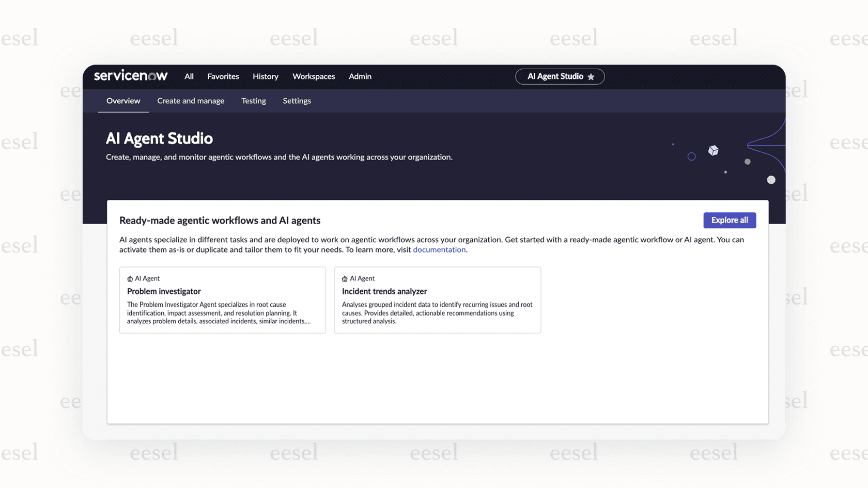Image resolution: width=868 pixels, height=488 pixels.
Task: Click the cube graphic in the banner
Action: [713, 150]
